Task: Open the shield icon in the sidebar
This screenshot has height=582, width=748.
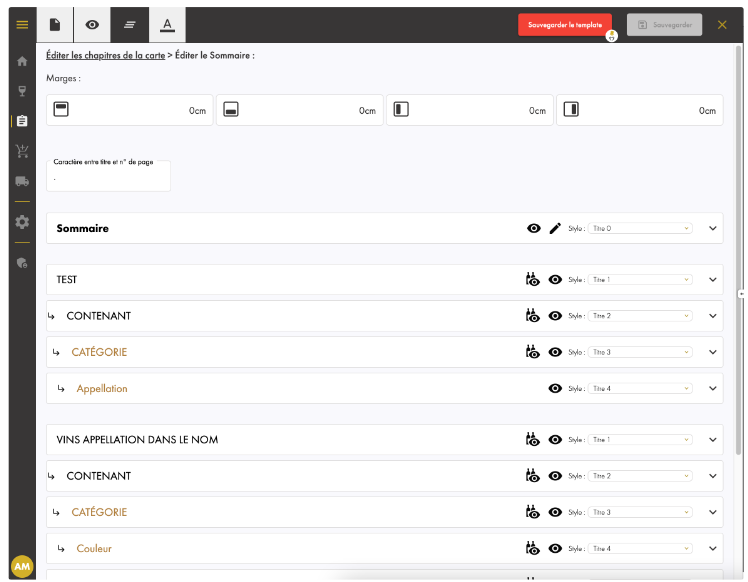Action: (22, 263)
